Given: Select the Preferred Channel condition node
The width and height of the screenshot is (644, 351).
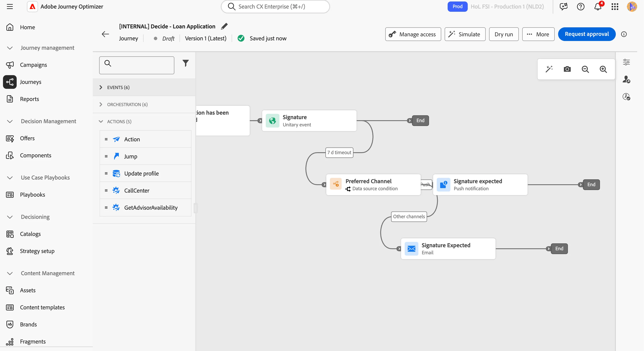Looking at the screenshot, I should pos(373,185).
